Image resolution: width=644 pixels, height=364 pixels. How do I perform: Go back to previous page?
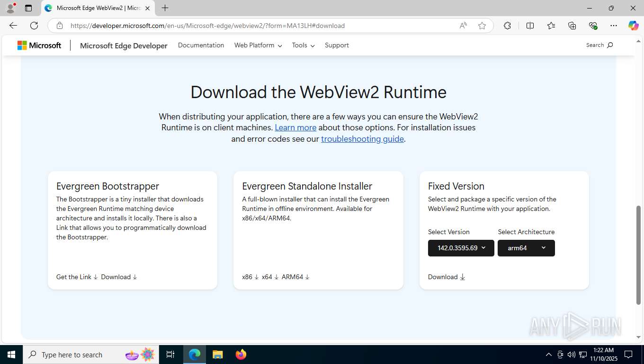click(x=13, y=26)
